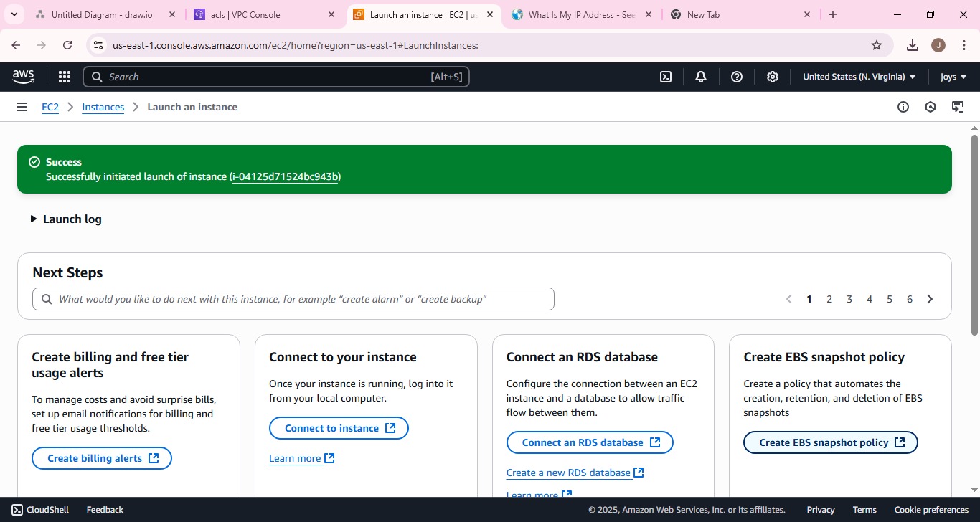Click Create EBS snapshot policy button
The width and height of the screenshot is (980, 522).
pos(831,442)
